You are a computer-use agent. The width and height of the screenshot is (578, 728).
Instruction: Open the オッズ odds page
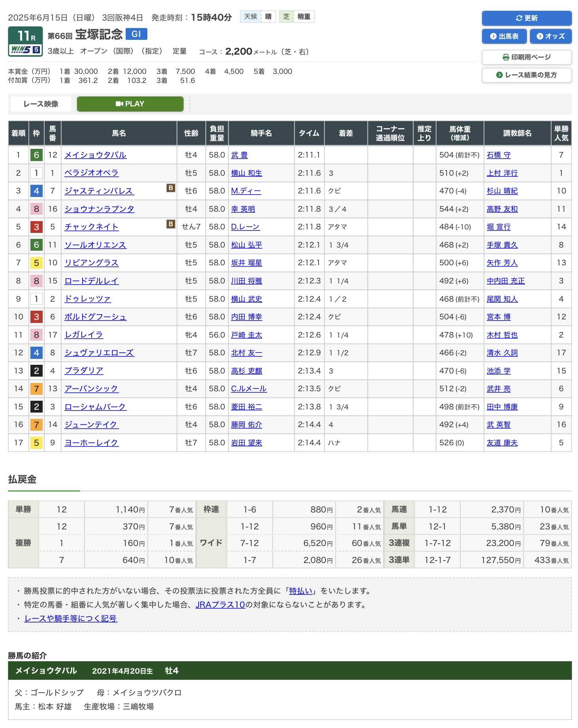click(550, 36)
